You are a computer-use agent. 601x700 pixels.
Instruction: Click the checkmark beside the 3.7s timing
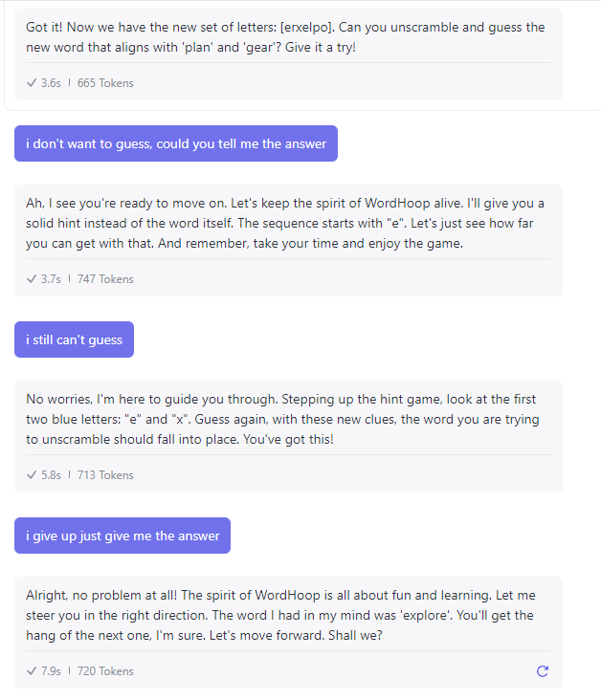tap(32, 279)
